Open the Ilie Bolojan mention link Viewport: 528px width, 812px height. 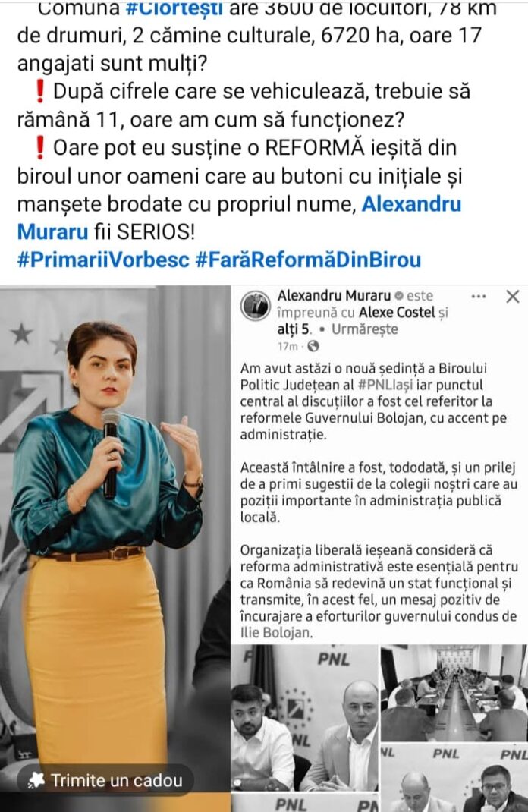point(276,633)
